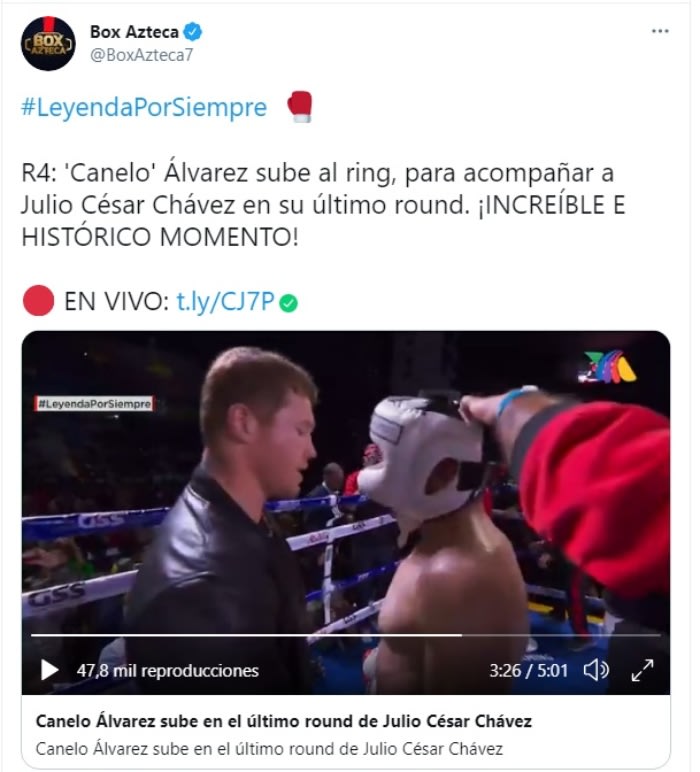The width and height of the screenshot is (700, 772).
Task: Seek on the video progress bar
Action: click(346, 635)
